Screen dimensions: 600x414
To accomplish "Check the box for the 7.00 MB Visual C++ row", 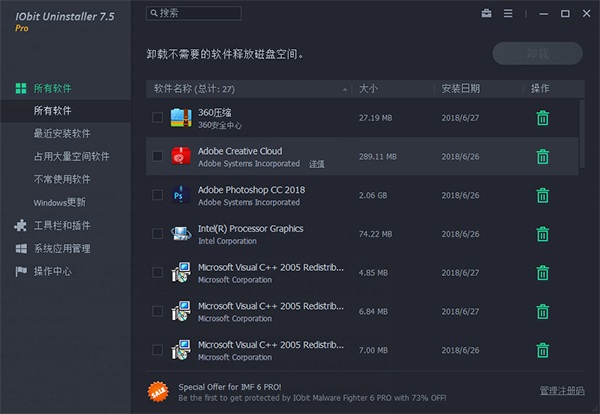I will point(157,350).
